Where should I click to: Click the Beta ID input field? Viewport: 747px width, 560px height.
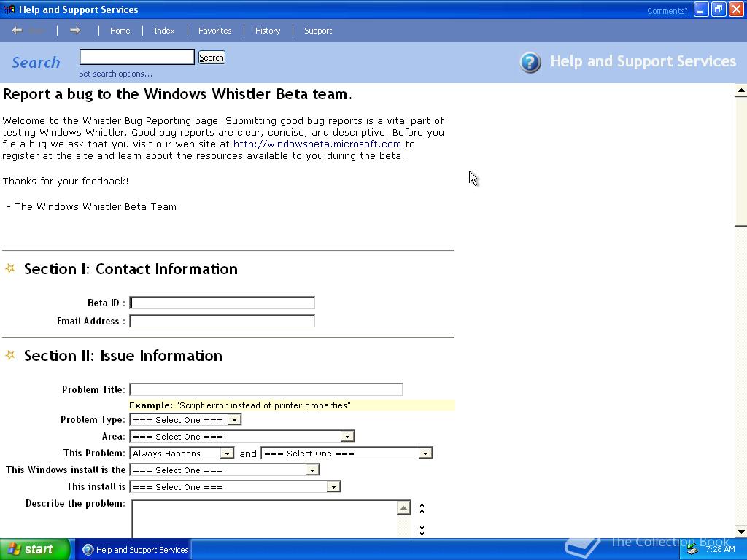[222, 303]
